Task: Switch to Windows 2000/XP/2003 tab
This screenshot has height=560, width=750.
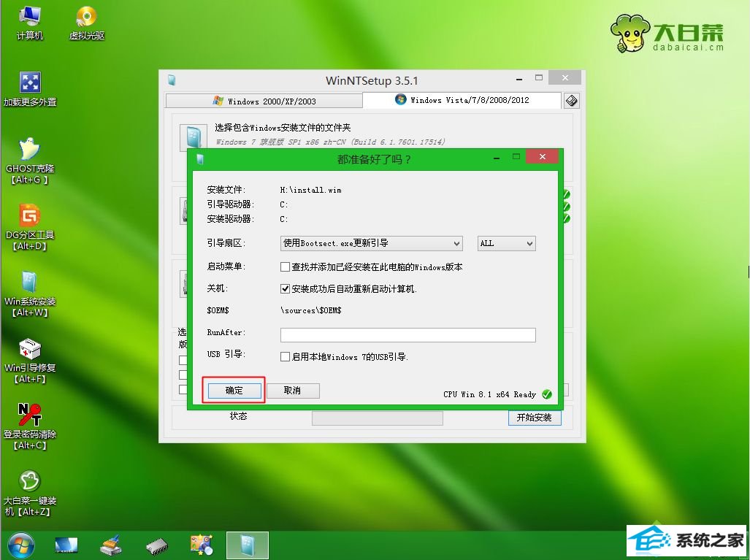Action: pos(264,101)
